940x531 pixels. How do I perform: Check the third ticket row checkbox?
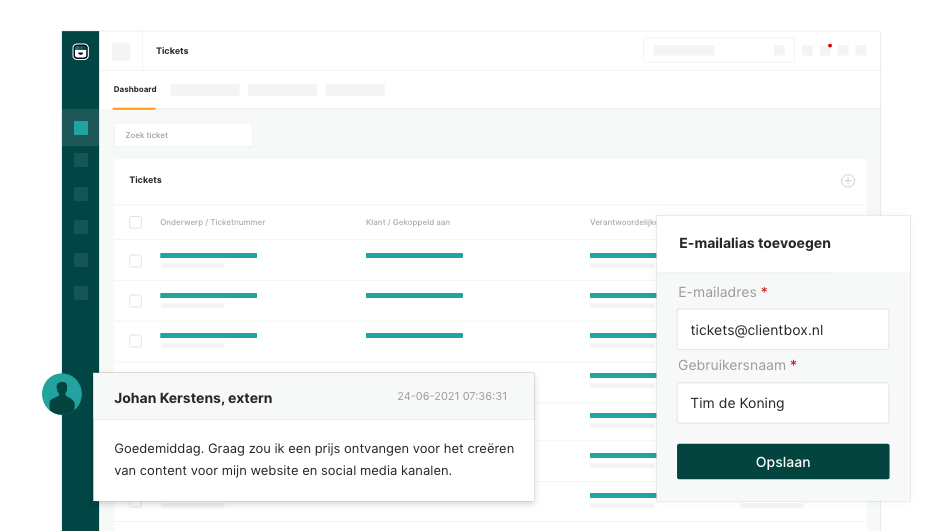click(136, 341)
